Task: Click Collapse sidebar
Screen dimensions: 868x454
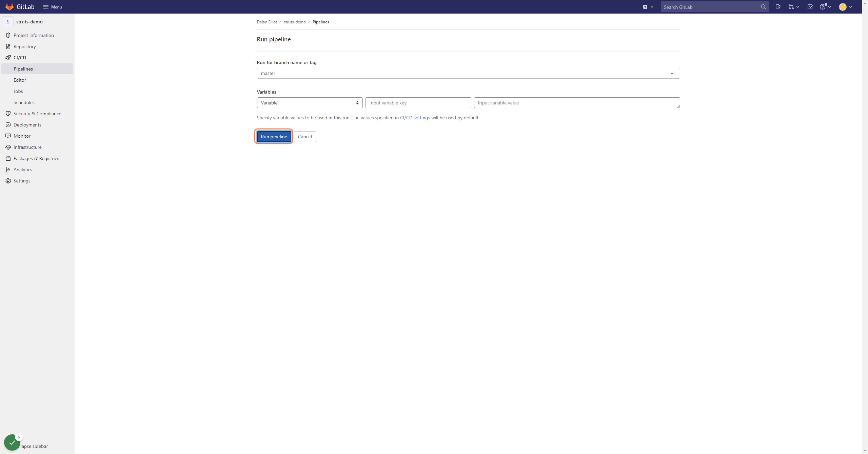Action: (37, 446)
